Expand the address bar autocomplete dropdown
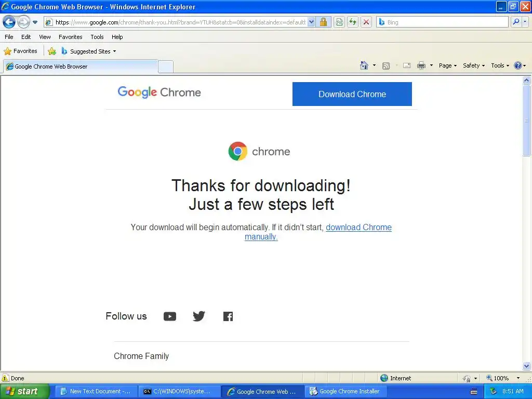This screenshot has height=399, width=532. (x=312, y=22)
